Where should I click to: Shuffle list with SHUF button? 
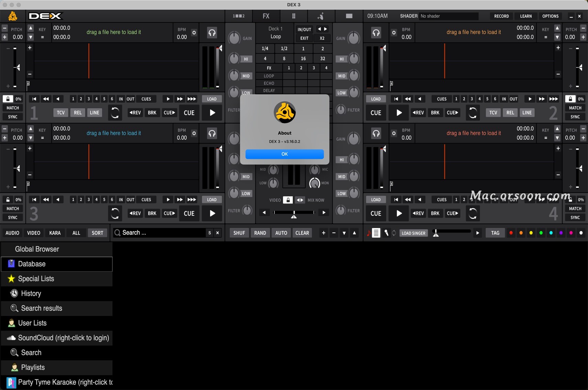(239, 233)
